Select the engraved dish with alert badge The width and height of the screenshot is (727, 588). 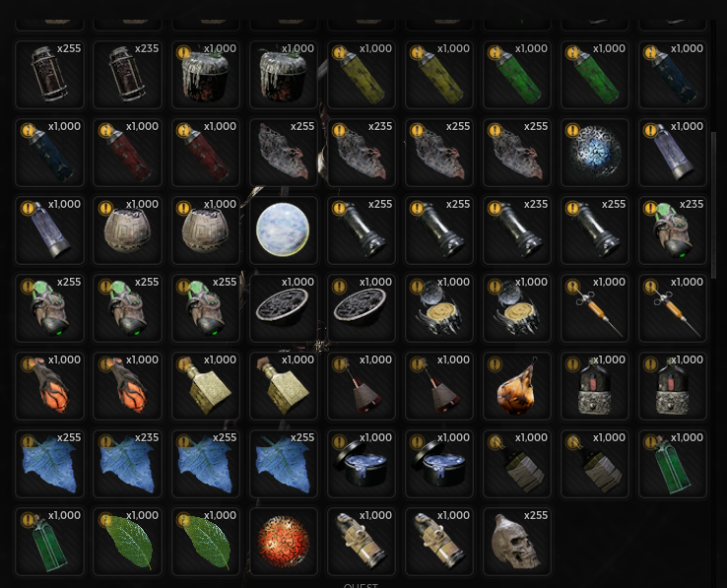[362, 308]
